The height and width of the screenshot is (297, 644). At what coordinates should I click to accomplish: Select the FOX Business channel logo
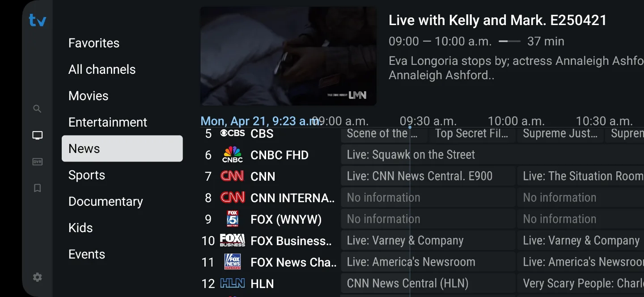point(233,240)
